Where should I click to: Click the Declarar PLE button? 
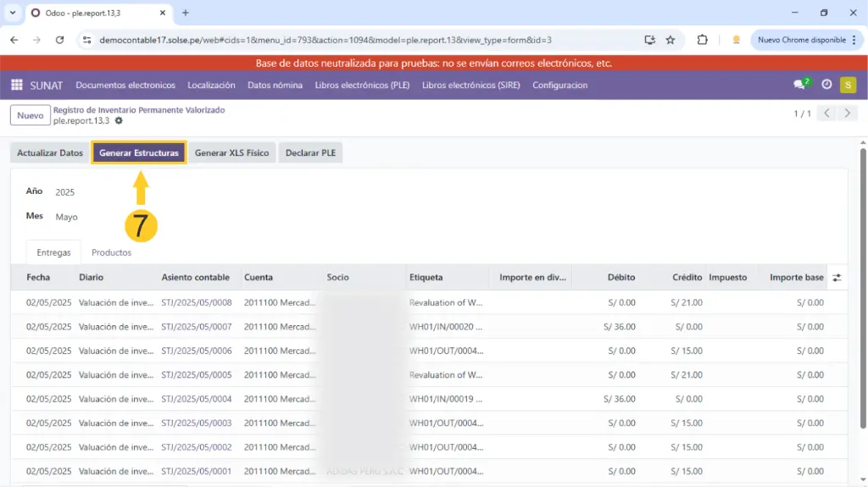tap(309, 153)
